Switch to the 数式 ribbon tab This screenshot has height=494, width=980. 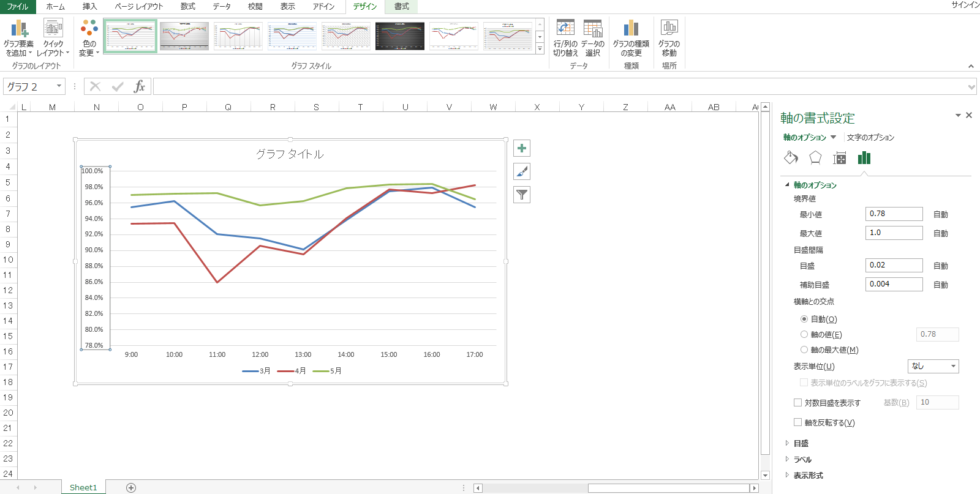click(188, 7)
